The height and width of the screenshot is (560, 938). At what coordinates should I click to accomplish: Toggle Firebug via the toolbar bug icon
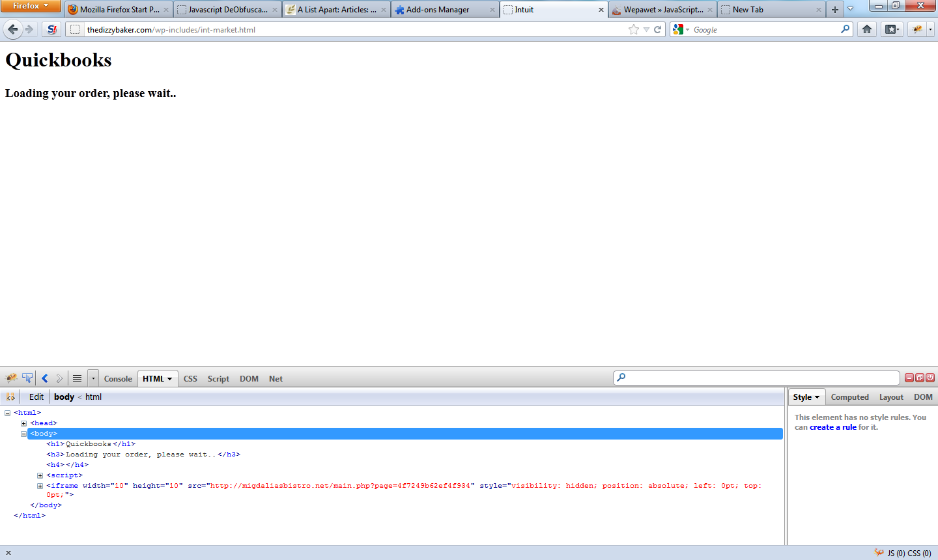pos(917,29)
